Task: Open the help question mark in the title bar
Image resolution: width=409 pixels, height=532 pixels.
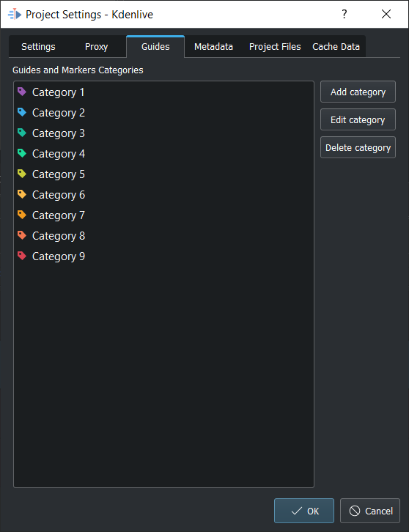Action: point(344,14)
